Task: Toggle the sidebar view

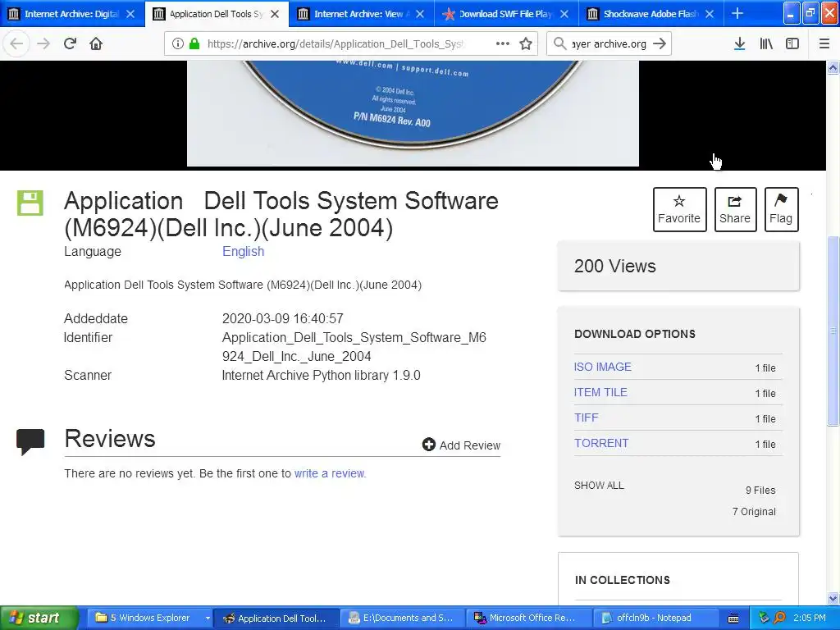Action: (792, 43)
